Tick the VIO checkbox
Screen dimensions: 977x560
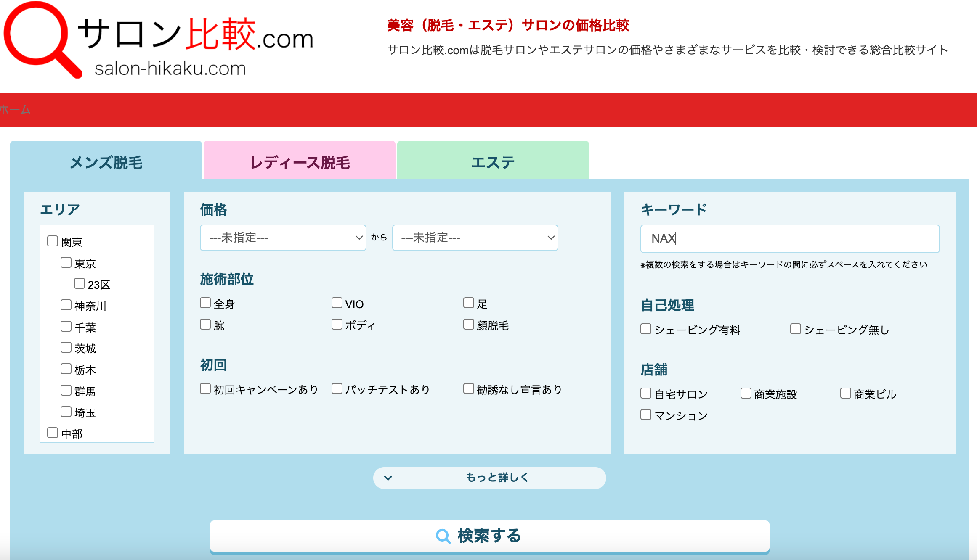click(337, 303)
